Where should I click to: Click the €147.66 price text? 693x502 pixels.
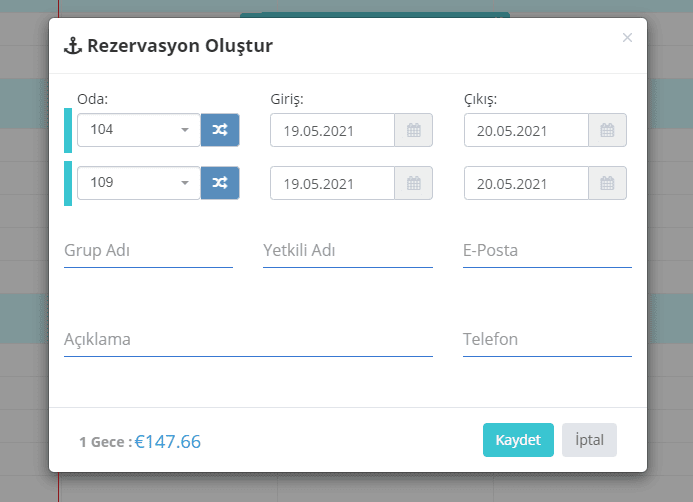pos(168,441)
